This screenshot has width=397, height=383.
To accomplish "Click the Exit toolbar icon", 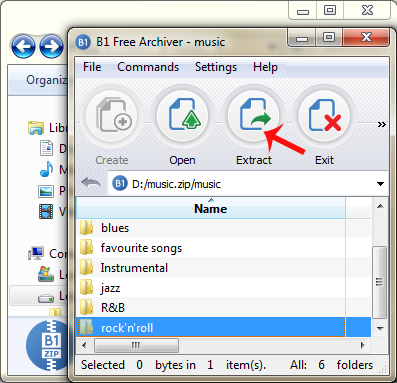I will (324, 116).
